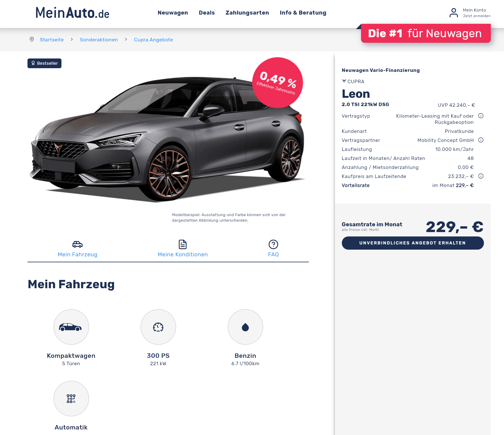This screenshot has width=504, height=435.
Task: Open Cupra Angebote breadcrumb link
Action: pos(153,40)
